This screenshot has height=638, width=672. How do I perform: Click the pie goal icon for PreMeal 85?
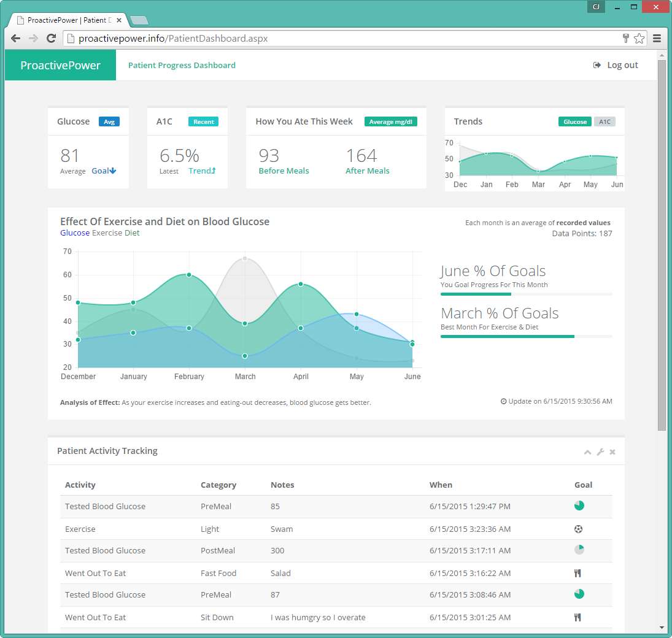click(x=579, y=505)
